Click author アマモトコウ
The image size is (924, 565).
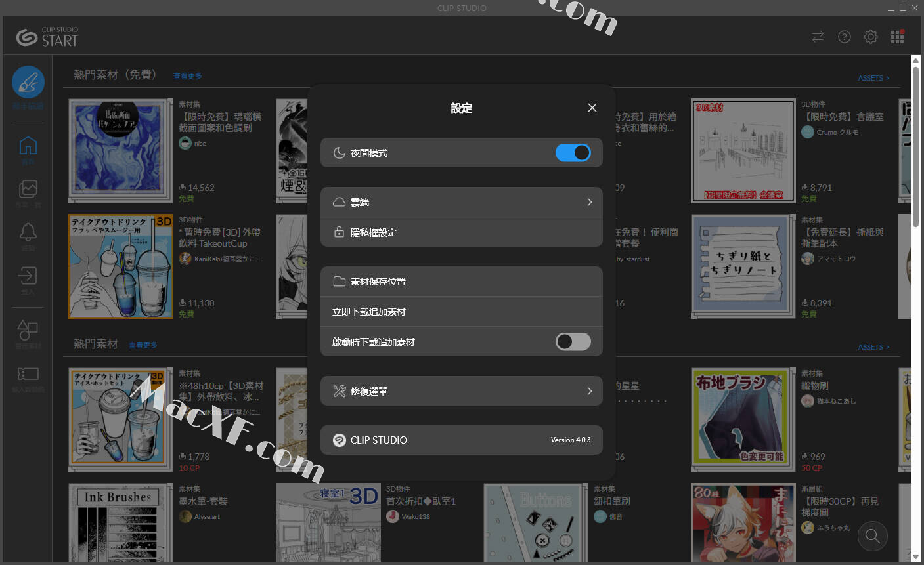[837, 259]
